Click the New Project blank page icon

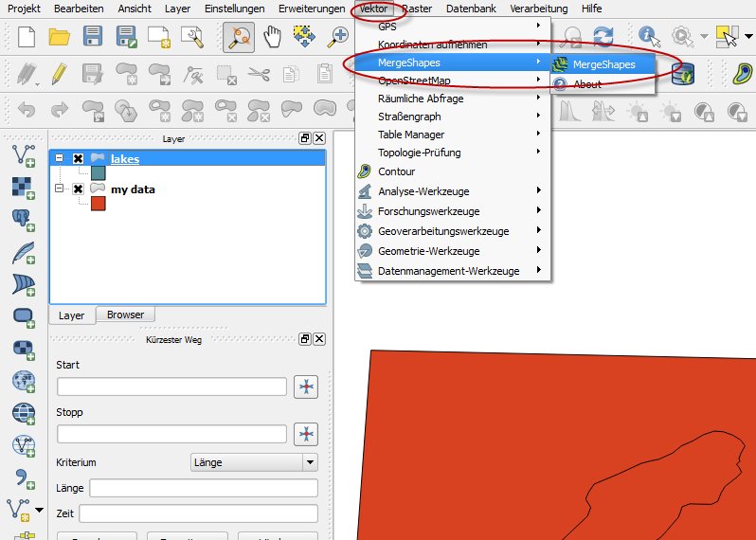click(x=27, y=37)
